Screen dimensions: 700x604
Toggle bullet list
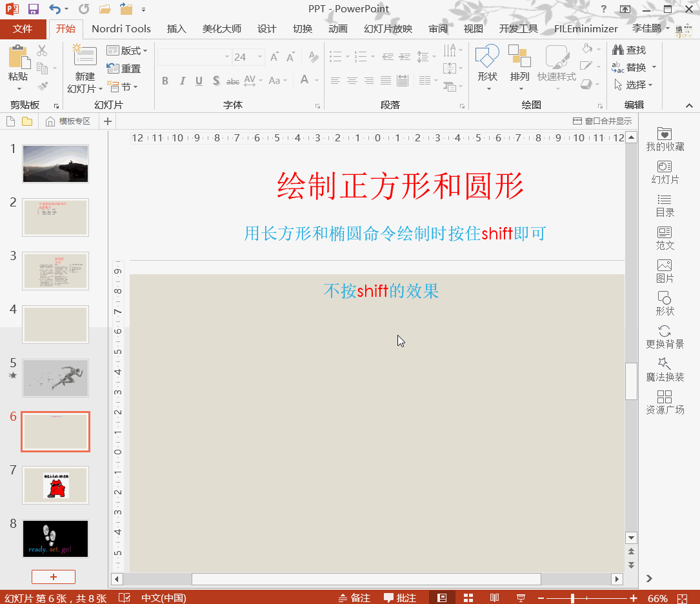click(x=335, y=56)
